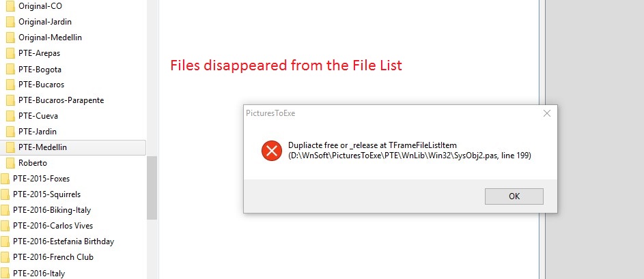
Task: Click the PTE-2015-Foxes folder icon
Action: pyautogui.click(x=5, y=179)
